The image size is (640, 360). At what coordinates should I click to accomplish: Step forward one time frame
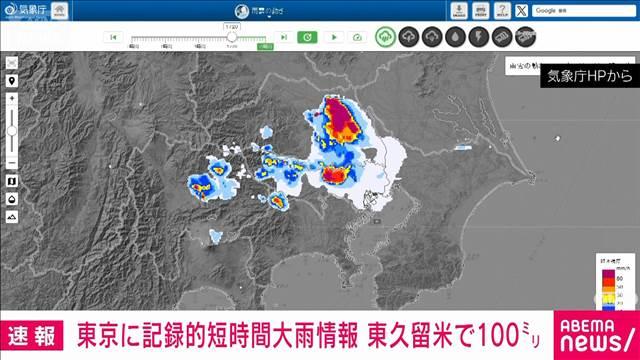(x=284, y=37)
